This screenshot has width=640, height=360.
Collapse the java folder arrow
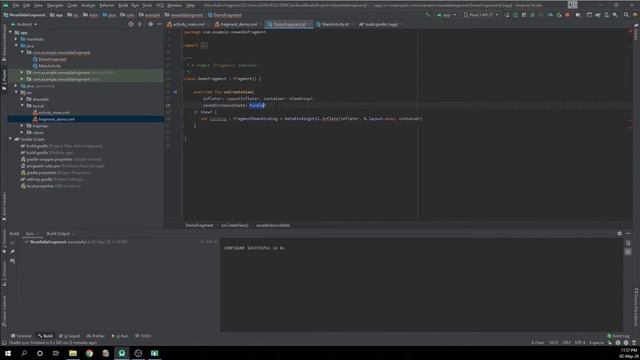pos(16,46)
